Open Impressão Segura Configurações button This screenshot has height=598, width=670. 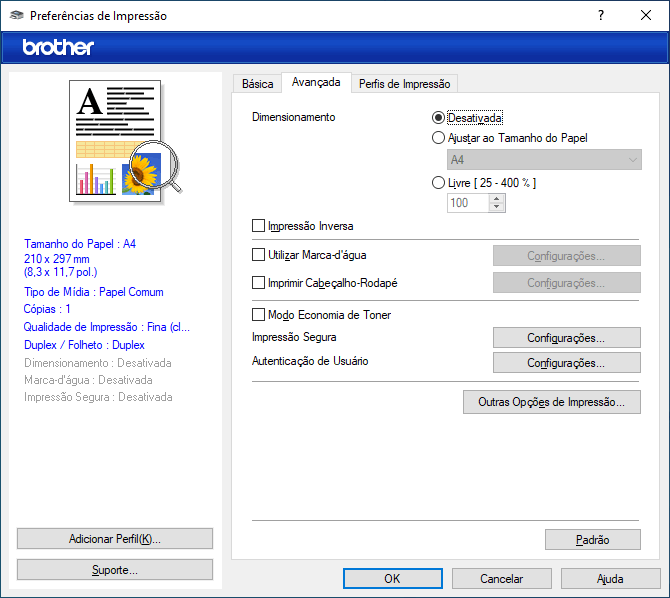click(x=566, y=338)
